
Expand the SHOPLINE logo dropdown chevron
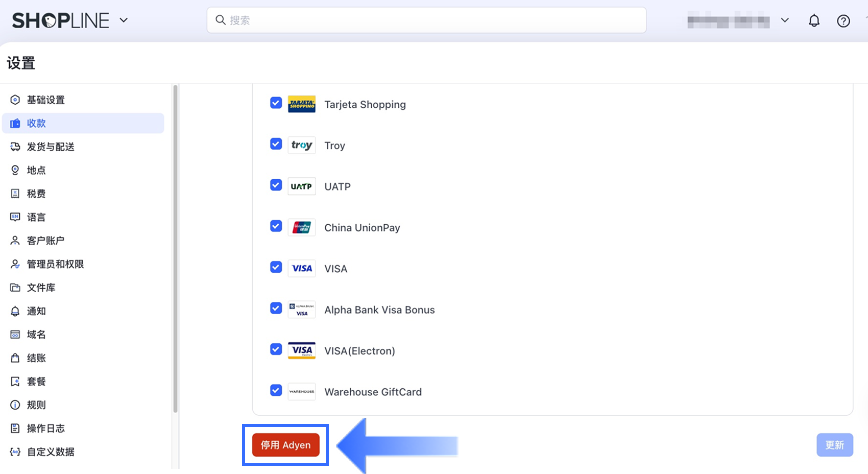click(124, 20)
